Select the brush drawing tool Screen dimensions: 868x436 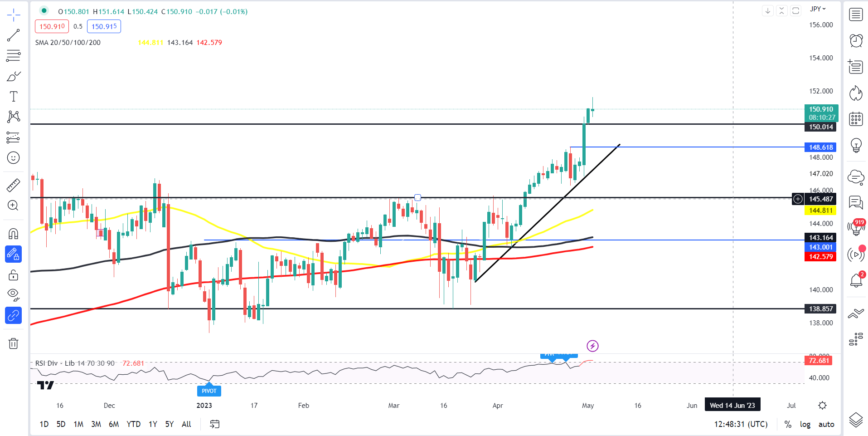click(14, 76)
